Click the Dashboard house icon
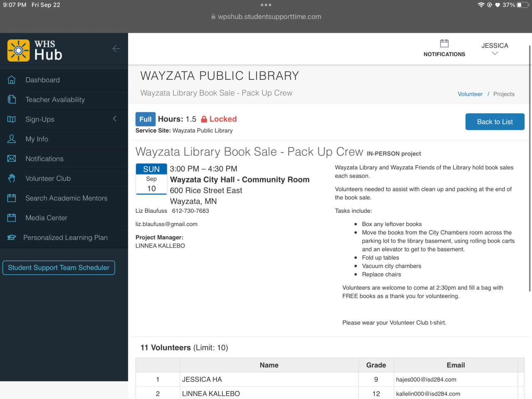Viewport: 532px width, 399px height. (12, 80)
